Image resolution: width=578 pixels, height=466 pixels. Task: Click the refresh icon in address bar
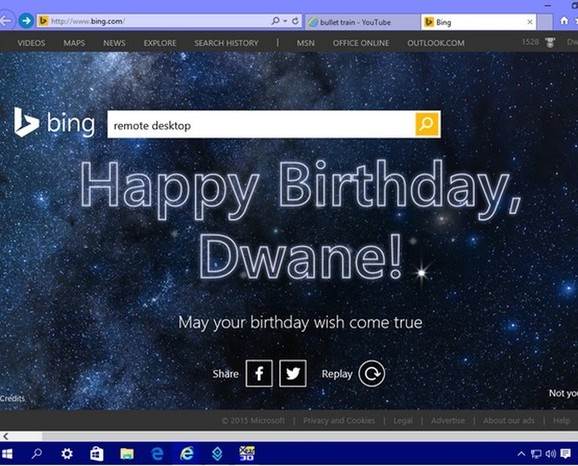[x=295, y=21]
